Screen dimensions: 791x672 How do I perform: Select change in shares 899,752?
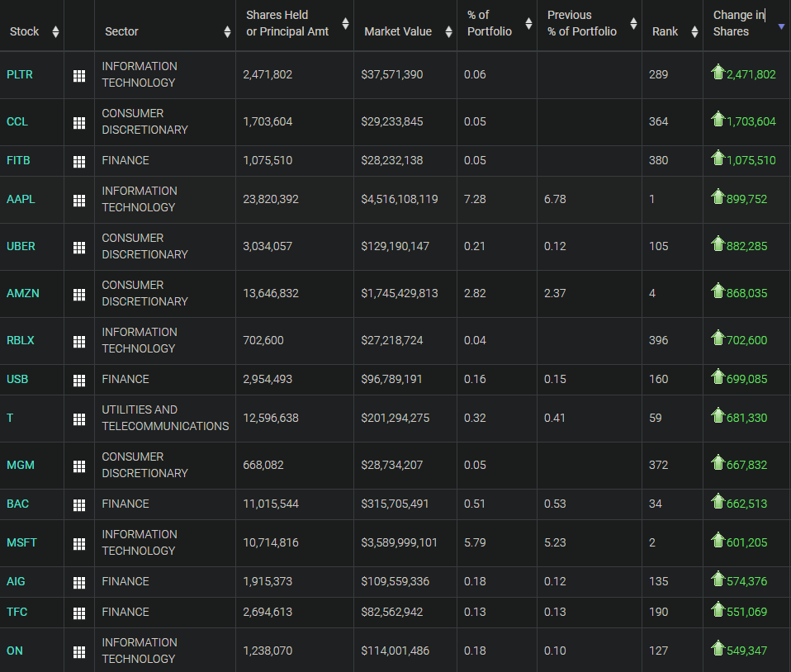746,199
